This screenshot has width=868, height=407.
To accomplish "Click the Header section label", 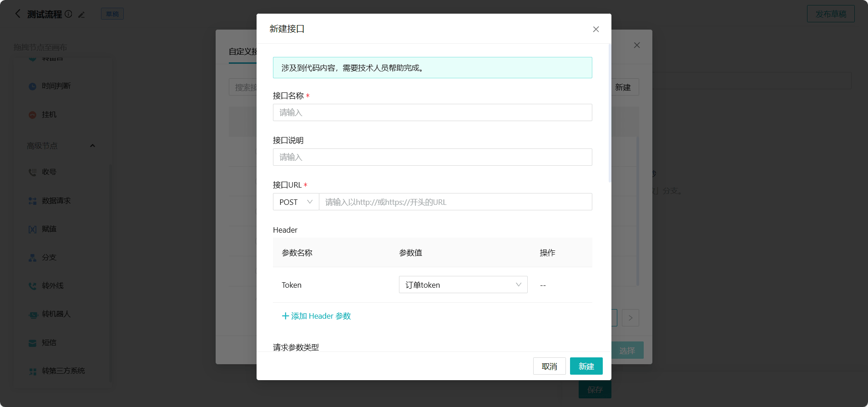I will [285, 230].
